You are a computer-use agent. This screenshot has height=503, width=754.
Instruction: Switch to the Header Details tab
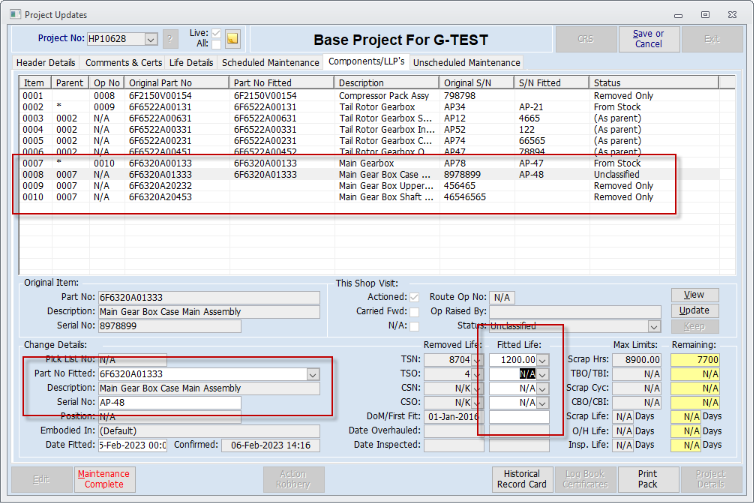tap(46, 63)
